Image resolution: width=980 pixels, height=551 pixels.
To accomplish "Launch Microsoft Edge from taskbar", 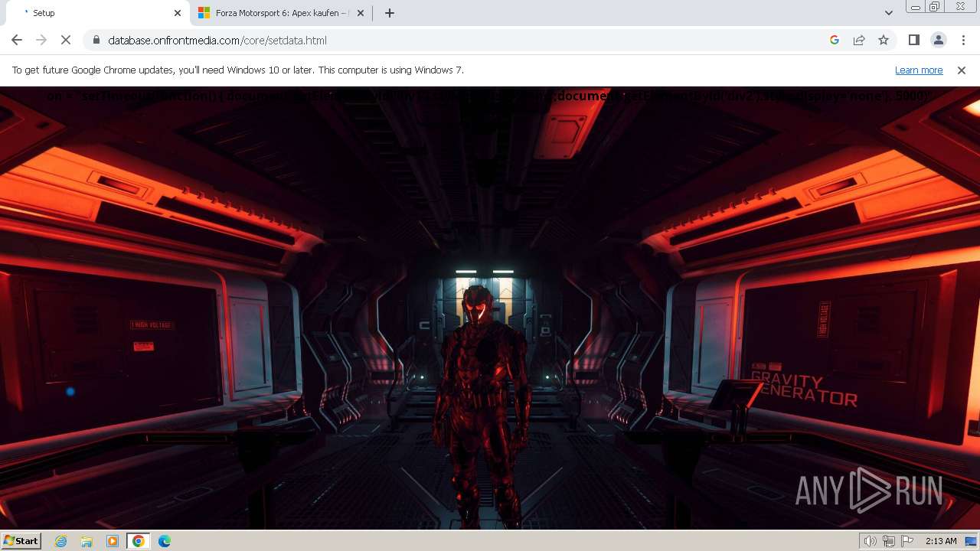I will 164,541.
